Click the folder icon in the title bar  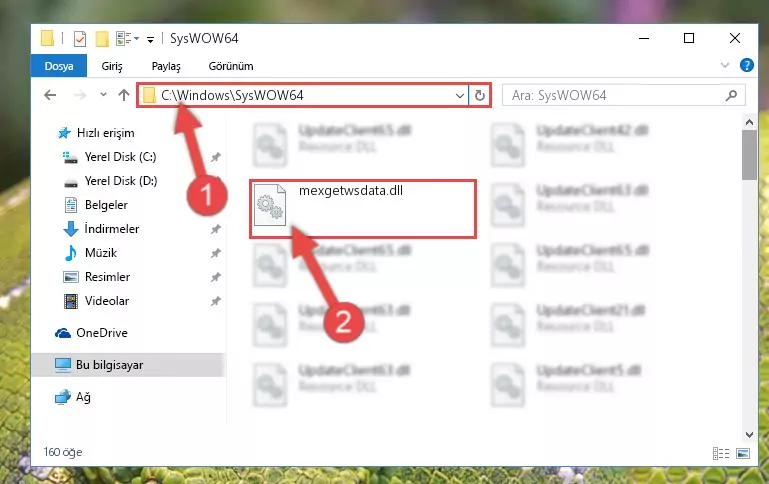coord(48,38)
